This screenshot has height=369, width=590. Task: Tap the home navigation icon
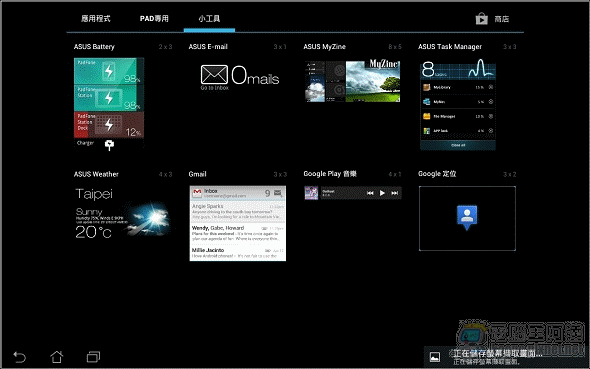pyautogui.click(x=57, y=357)
